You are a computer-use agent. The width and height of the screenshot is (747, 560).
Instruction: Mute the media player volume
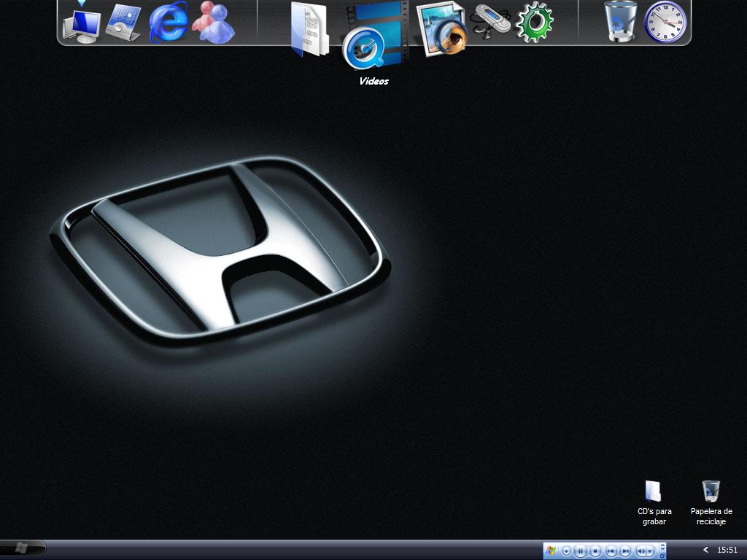pyautogui.click(x=640, y=551)
